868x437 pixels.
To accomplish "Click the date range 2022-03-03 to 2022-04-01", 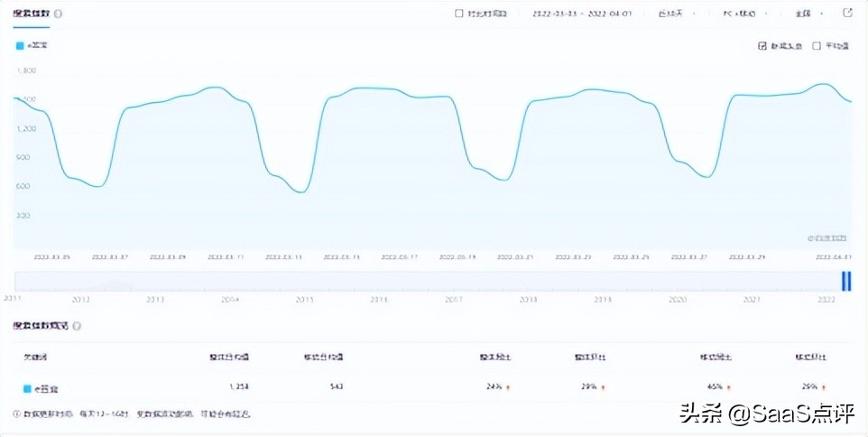I will pos(582,14).
